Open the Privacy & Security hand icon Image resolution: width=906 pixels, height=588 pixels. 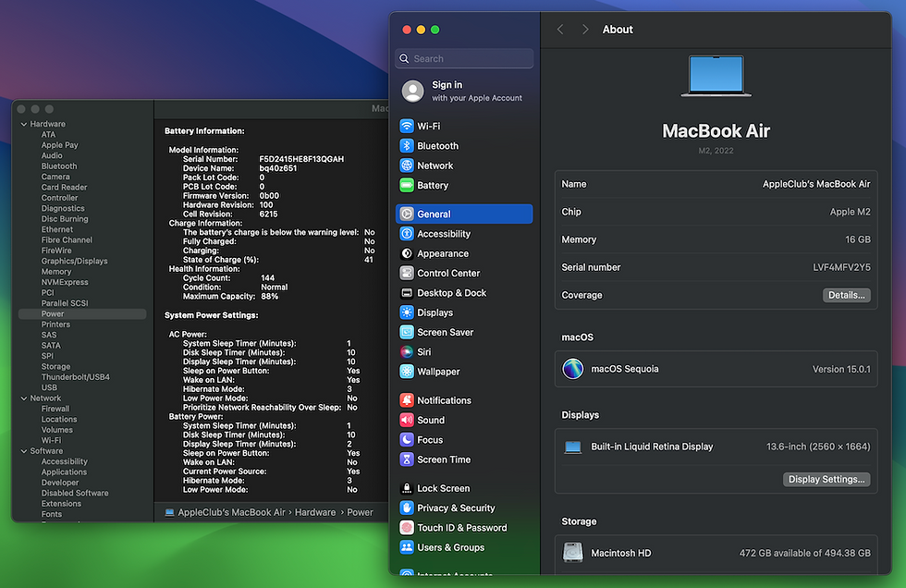pos(407,508)
